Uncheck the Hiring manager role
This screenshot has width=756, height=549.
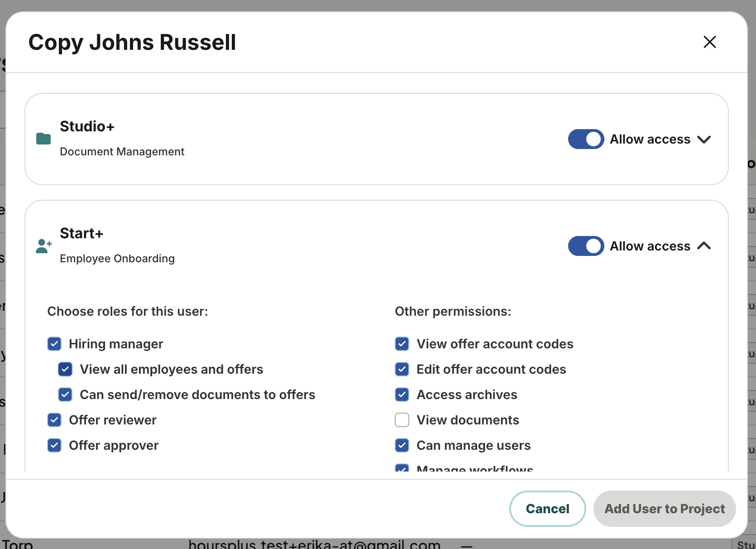(x=54, y=344)
